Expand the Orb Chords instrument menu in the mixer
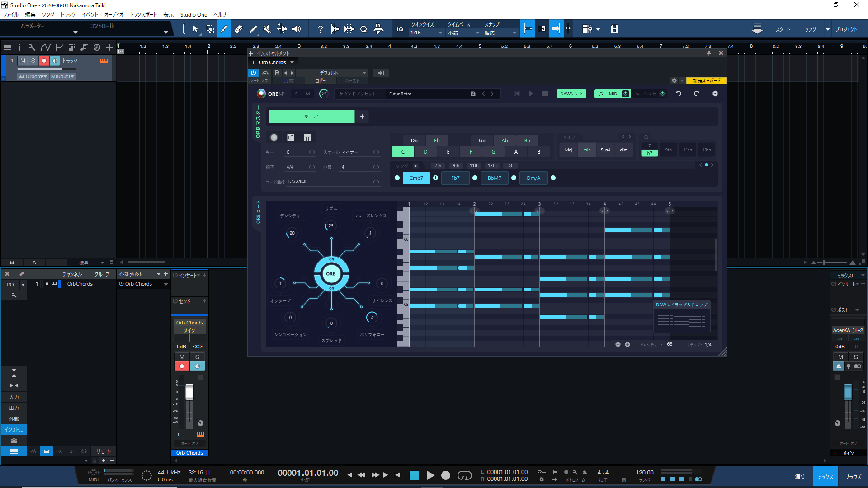 pos(166,284)
